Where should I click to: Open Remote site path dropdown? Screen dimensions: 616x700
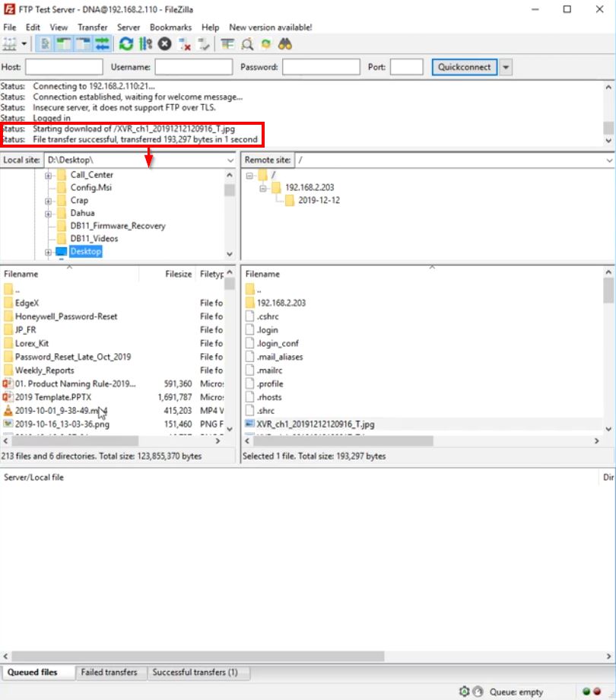[x=609, y=161]
